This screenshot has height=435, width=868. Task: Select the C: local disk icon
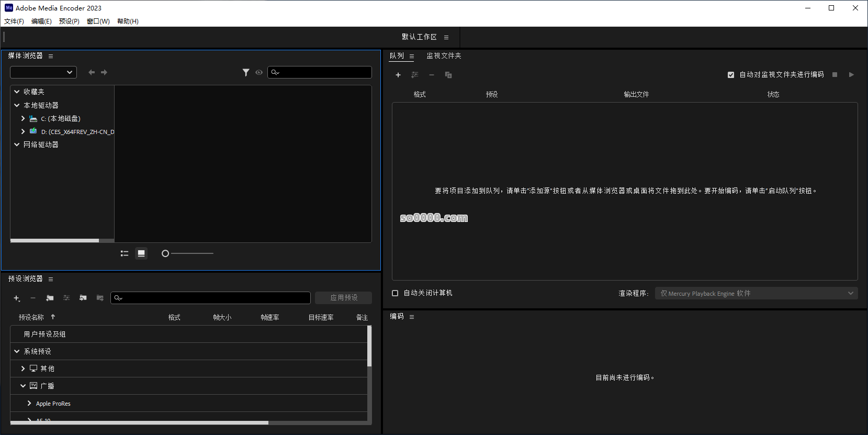pyautogui.click(x=33, y=119)
